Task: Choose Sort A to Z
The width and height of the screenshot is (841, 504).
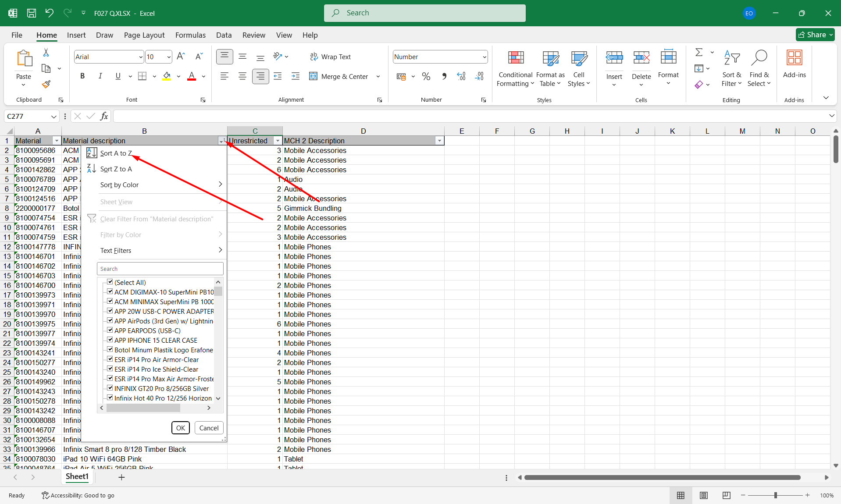Action: point(116,153)
